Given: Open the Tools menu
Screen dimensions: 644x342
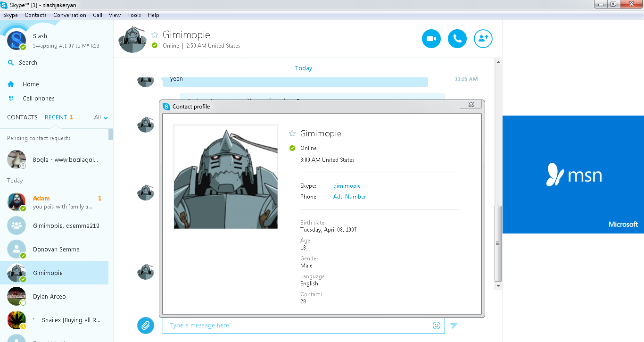Looking at the screenshot, I should (134, 15).
